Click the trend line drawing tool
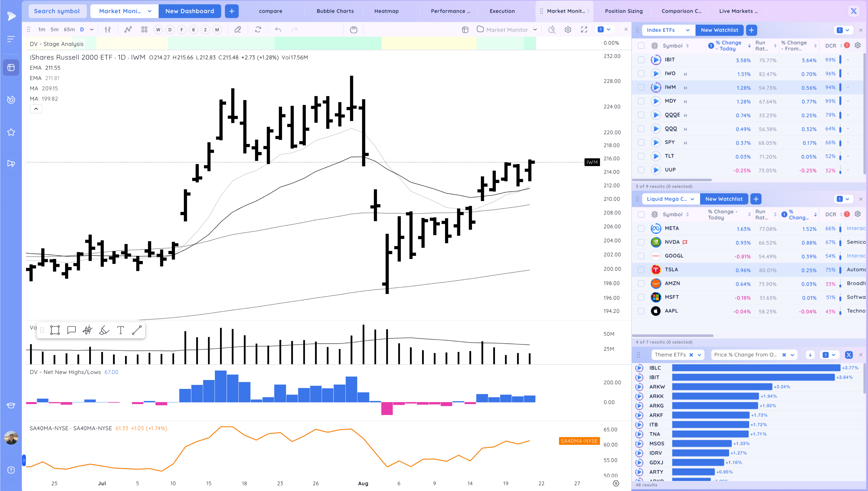868x491 pixels. pos(137,330)
